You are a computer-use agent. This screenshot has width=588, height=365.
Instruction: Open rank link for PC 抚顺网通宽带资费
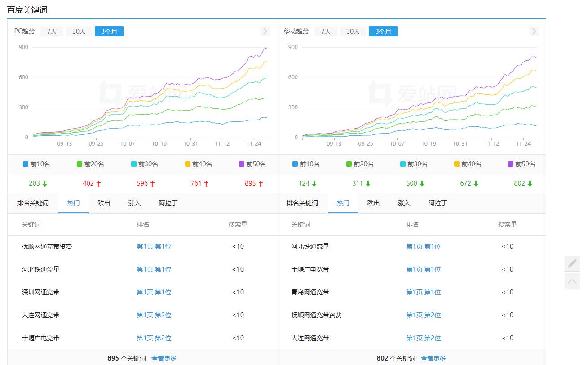pos(154,246)
